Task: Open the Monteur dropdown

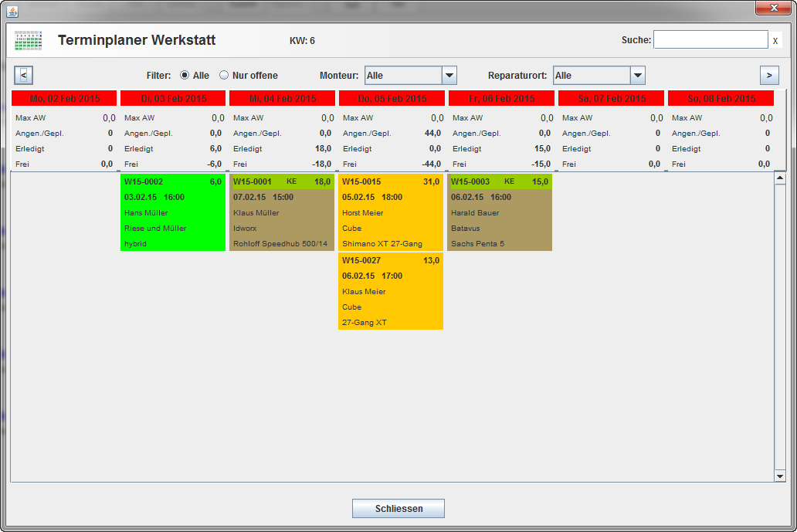Action: (449, 76)
